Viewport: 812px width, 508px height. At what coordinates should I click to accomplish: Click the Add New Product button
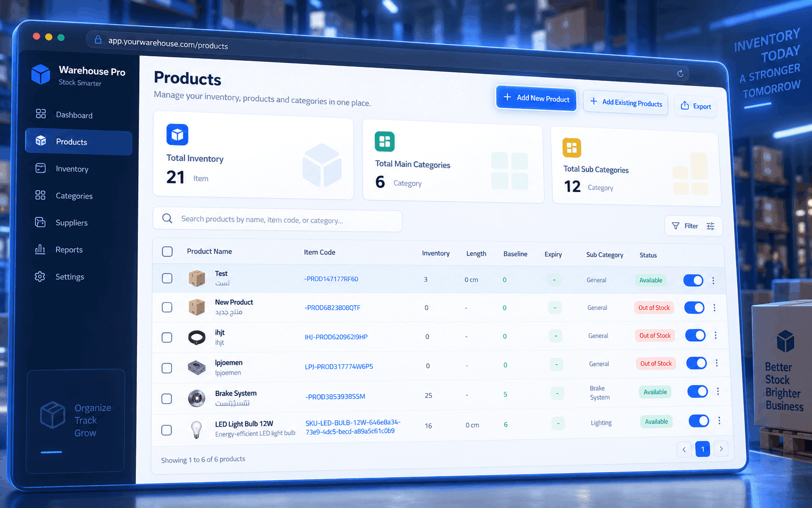(x=536, y=98)
